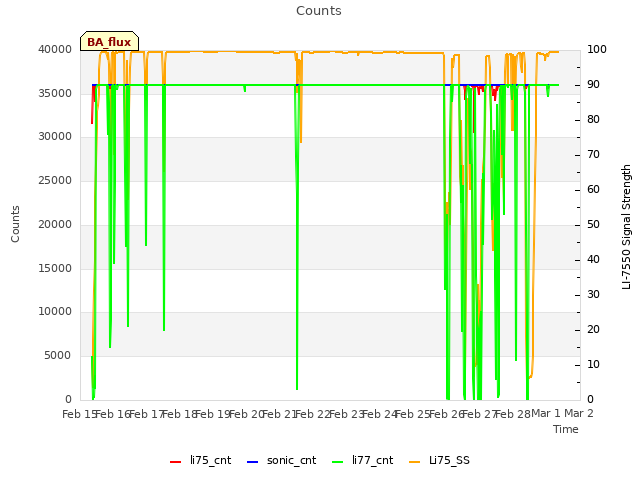
Task: Click the LI-7550 Signal Strength axis label
Action: (626, 227)
